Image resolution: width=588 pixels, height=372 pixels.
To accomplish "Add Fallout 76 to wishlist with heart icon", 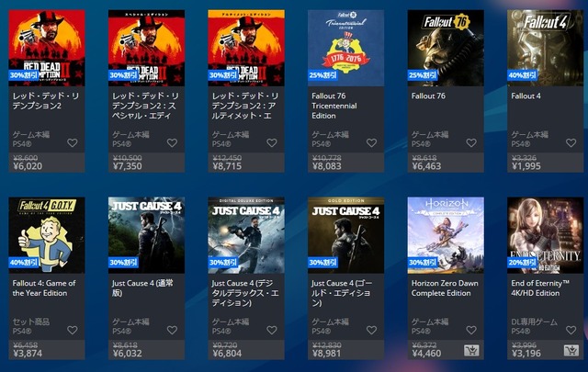I will click(x=471, y=143).
